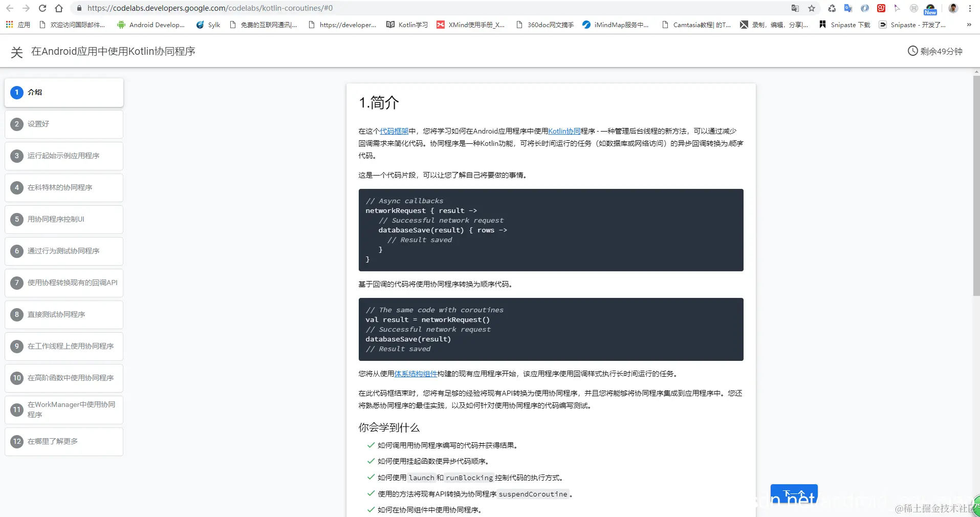Bookmark this page with the star icon
This screenshot has width=980, height=517.
point(812,8)
